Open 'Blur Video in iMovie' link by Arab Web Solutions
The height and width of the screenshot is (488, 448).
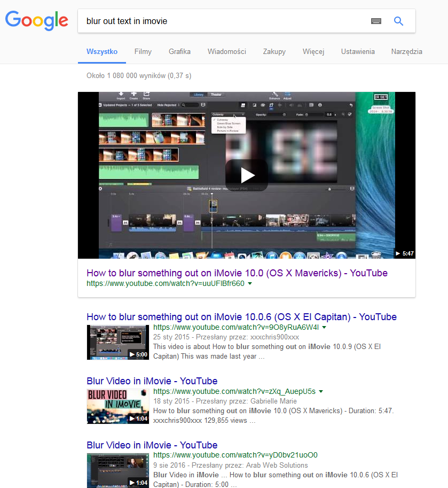152,445
